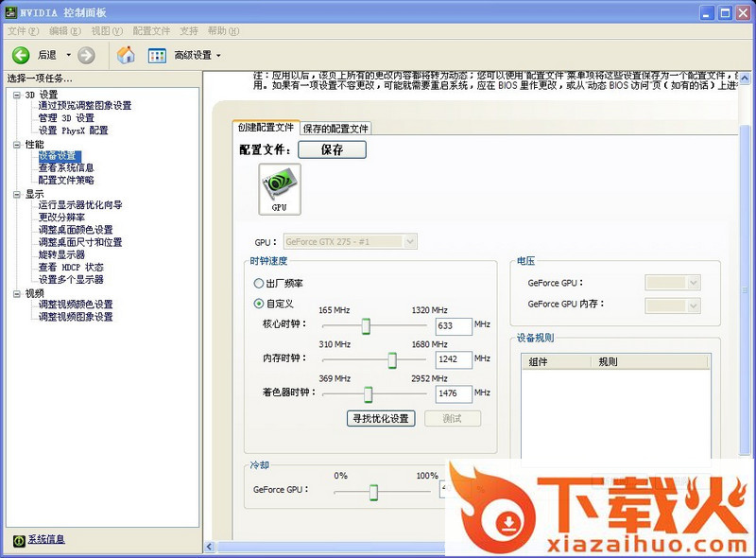The width and height of the screenshot is (756, 558).
Task: Open the 高级设置 dropdown
Action: click(218, 56)
